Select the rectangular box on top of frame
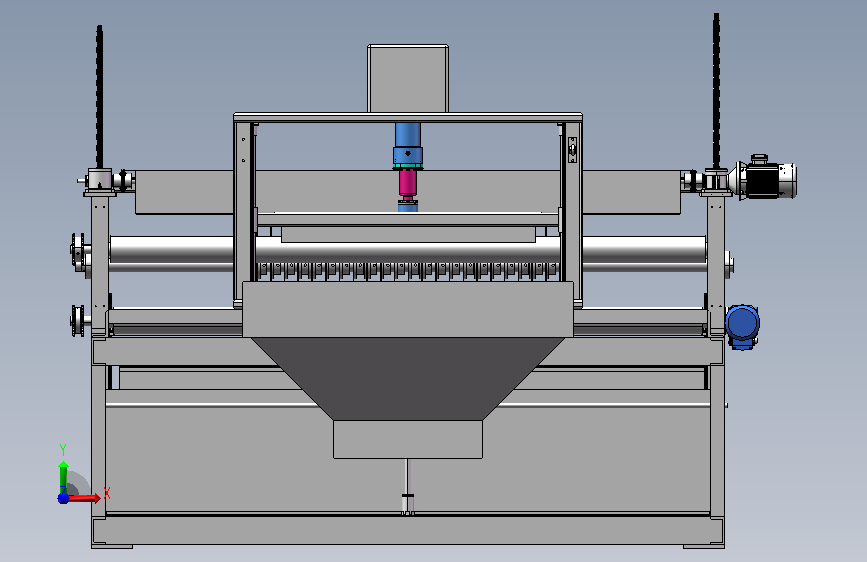Screen dimensions: 867x562 point(408,79)
